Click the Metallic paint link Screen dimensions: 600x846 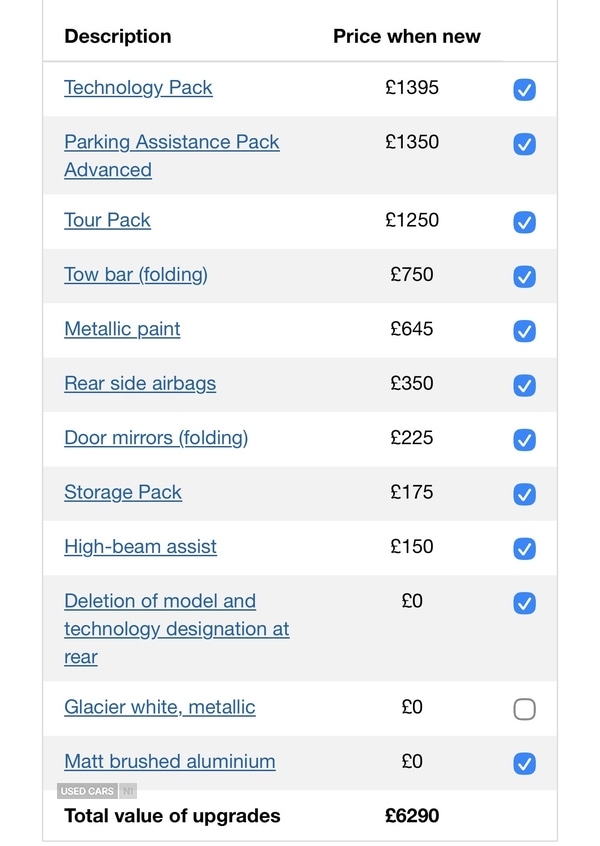[122, 329]
